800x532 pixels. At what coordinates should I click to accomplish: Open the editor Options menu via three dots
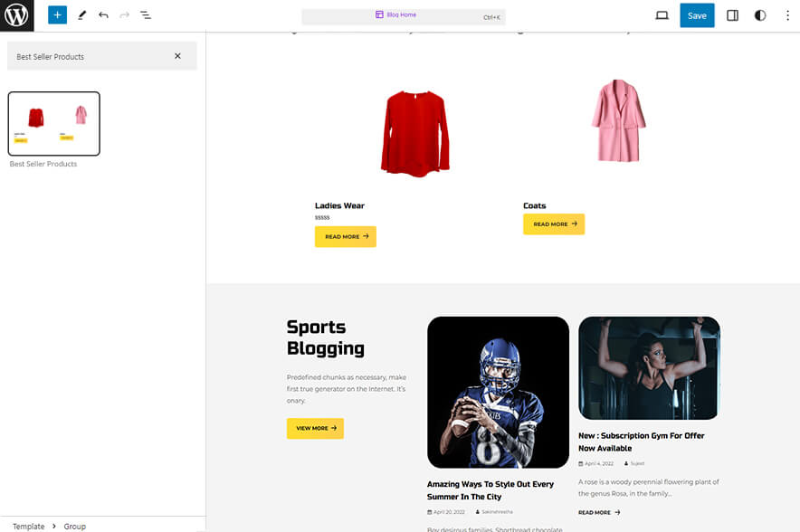(788, 14)
